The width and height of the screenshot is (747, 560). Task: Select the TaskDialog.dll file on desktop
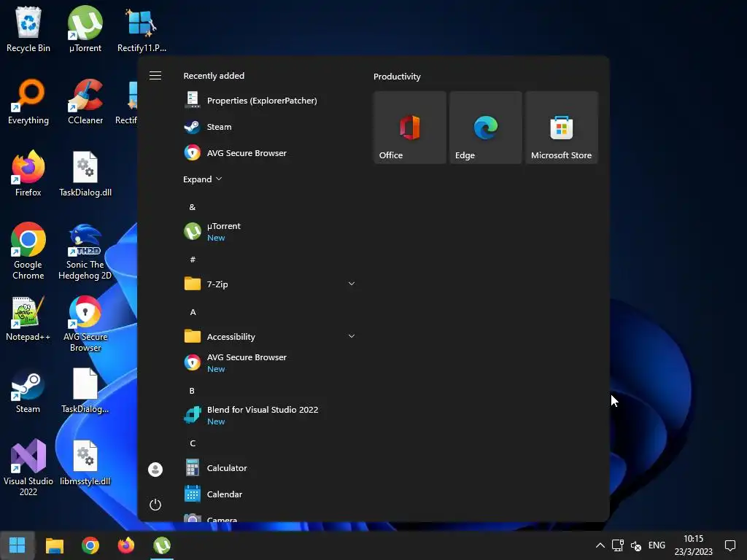[x=85, y=174]
